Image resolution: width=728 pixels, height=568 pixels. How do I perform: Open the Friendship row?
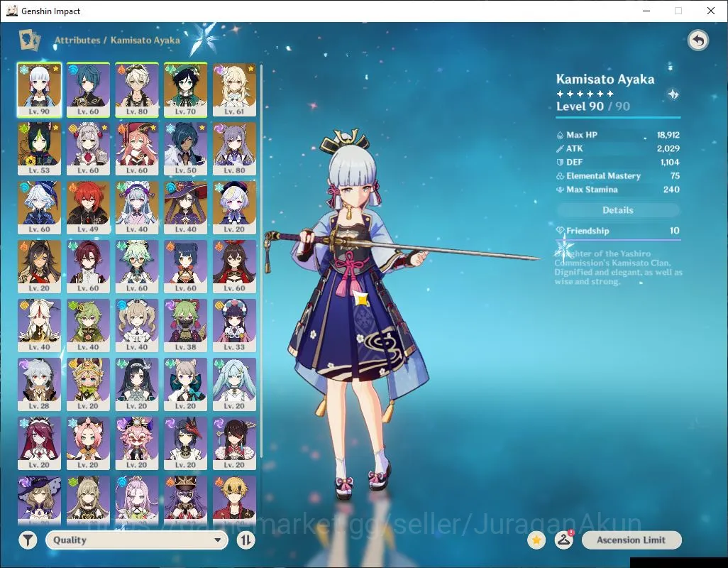click(x=618, y=231)
